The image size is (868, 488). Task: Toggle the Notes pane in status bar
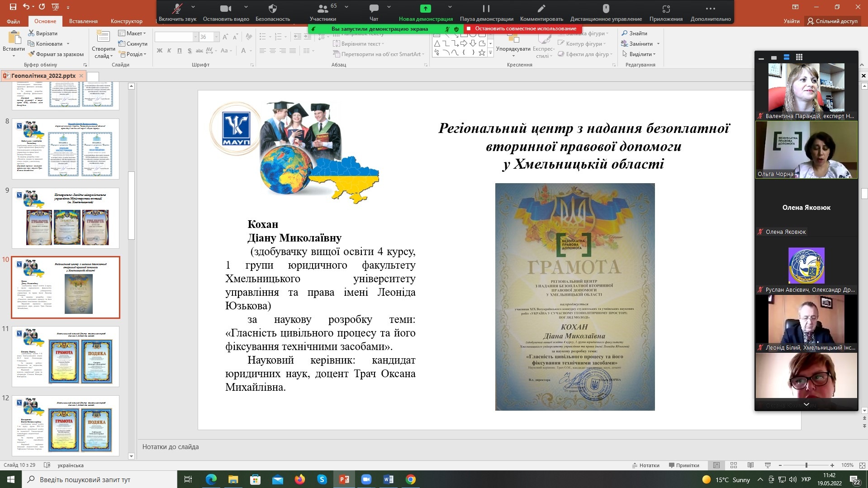pyautogui.click(x=645, y=465)
